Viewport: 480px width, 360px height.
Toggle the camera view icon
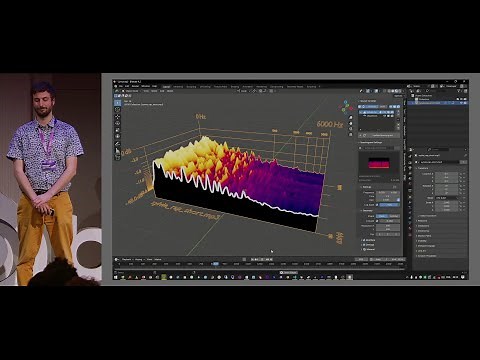click(x=350, y=129)
